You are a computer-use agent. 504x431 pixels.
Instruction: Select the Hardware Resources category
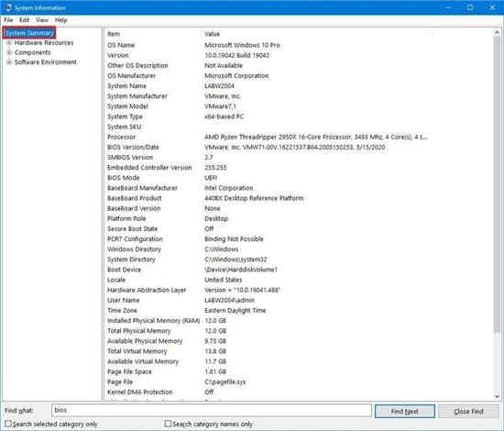[44, 42]
